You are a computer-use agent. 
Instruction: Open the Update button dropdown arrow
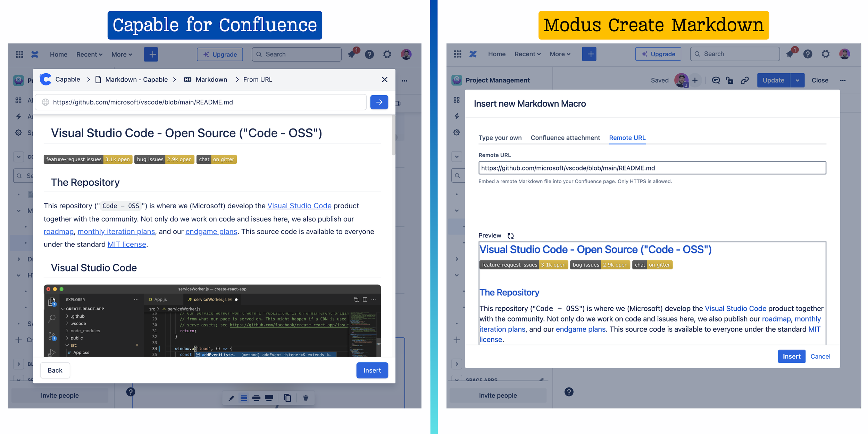(x=798, y=80)
